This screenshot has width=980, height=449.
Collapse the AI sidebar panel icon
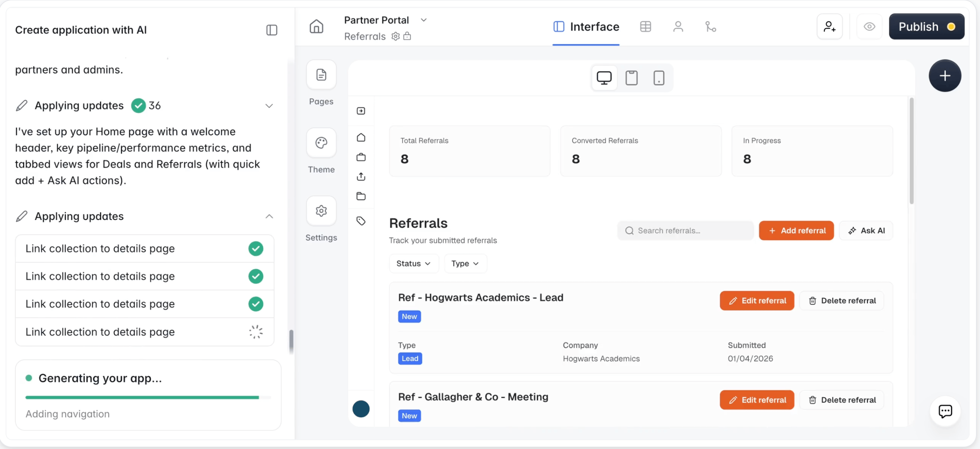click(x=271, y=30)
